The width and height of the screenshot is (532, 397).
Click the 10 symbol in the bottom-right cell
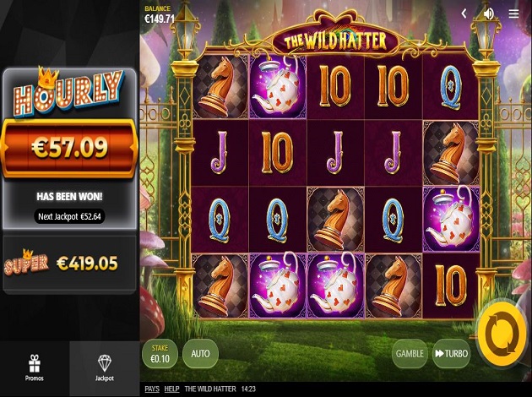[x=451, y=286]
